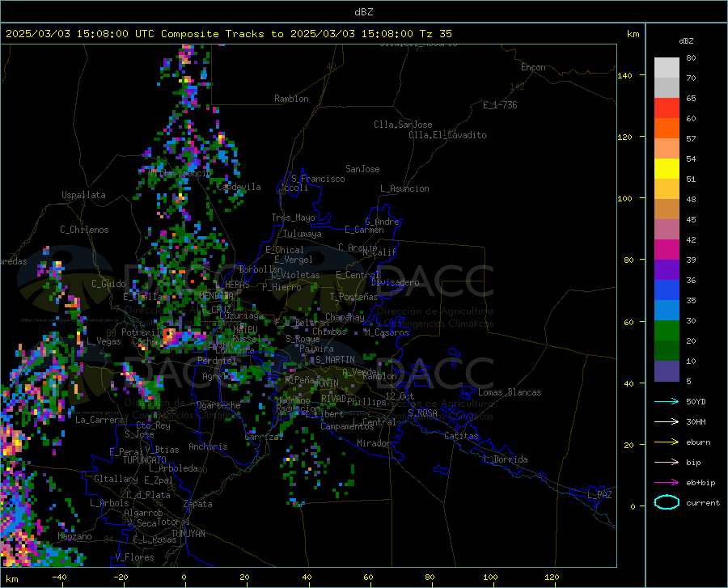The width and height of the screenshot is (728, 588).
Task: Click the Manzano place label
Action: [x=74, y=536]
